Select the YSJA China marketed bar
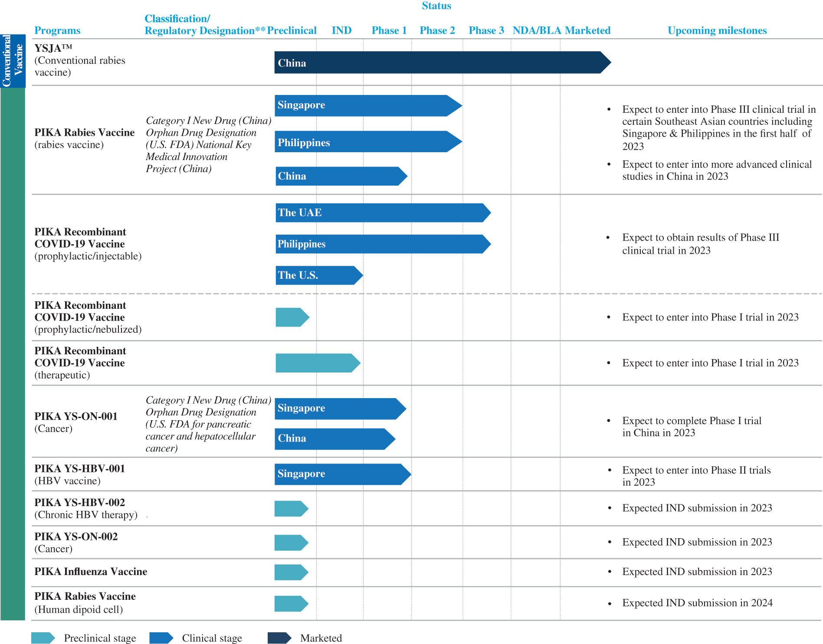 point(443,62)
